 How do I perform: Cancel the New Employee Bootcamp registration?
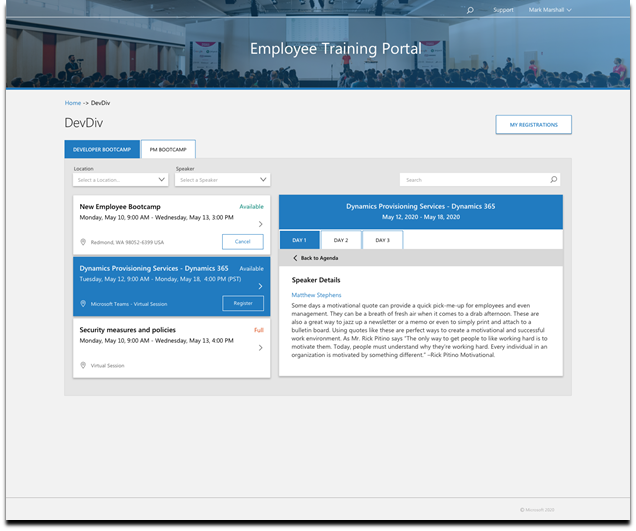242,242
